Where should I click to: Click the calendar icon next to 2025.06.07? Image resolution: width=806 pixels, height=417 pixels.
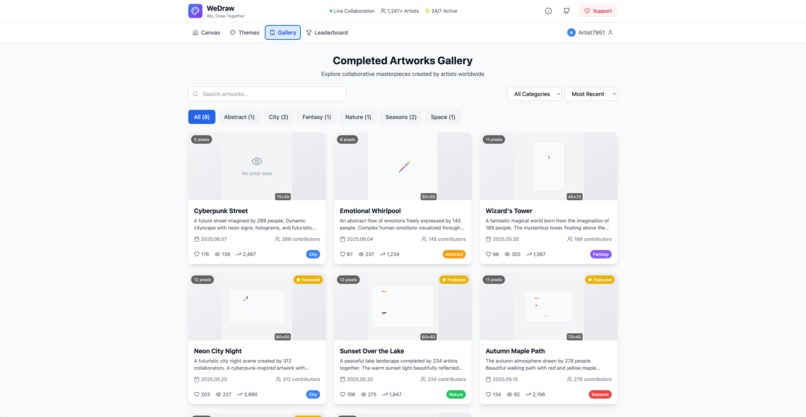196,239
